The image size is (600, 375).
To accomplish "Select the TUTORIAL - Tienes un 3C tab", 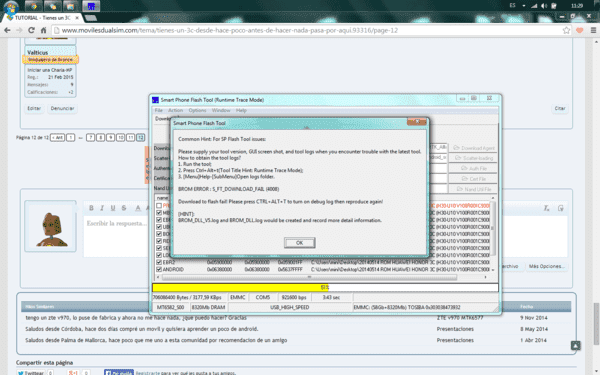I will tap(42, 18).
